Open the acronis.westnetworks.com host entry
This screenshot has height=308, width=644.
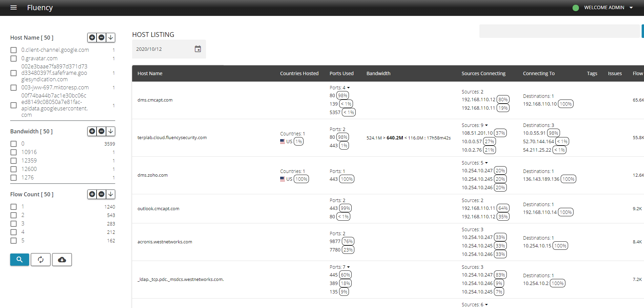(x=165, y=242)
